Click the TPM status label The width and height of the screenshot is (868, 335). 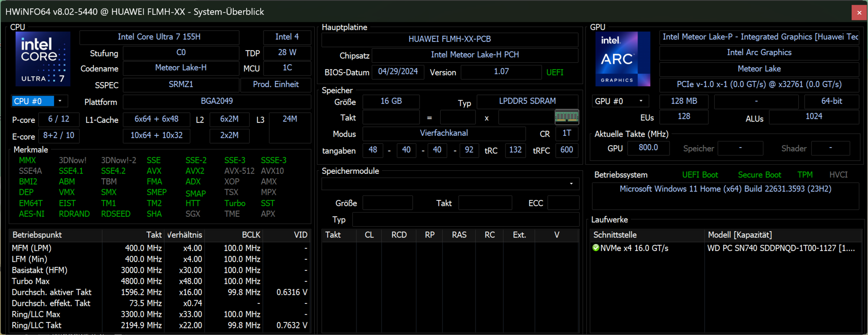pos(805,175)
